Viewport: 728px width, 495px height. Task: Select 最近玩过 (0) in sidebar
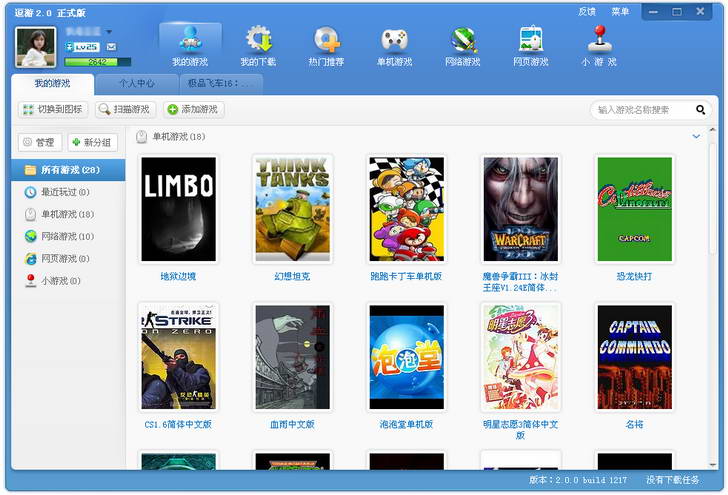[x=64, y=192]
